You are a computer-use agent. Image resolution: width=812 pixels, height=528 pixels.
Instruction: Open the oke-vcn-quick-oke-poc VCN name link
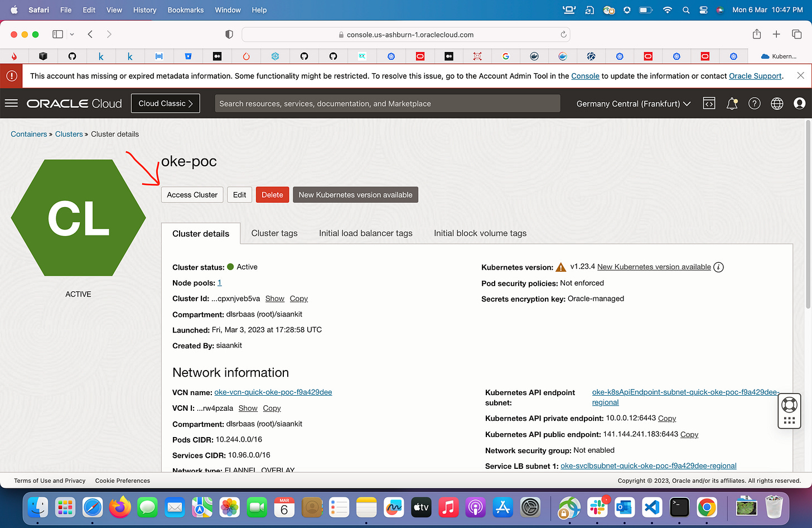273,392
